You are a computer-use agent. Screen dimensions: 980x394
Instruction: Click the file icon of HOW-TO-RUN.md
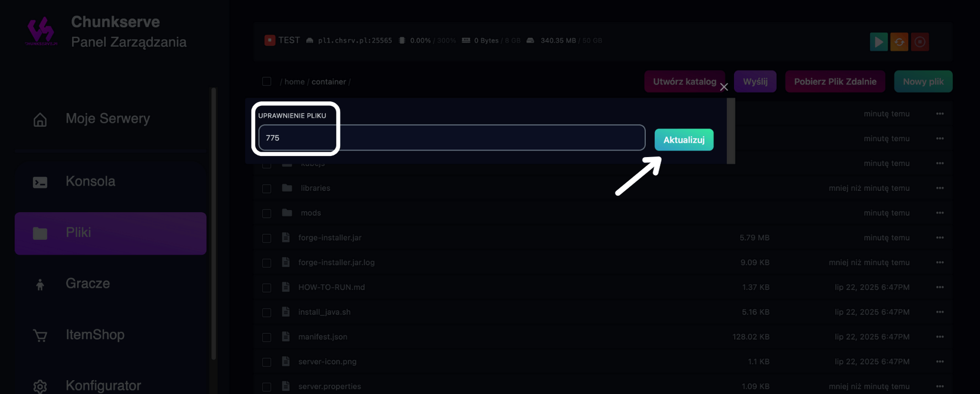(x=286, y=287)
